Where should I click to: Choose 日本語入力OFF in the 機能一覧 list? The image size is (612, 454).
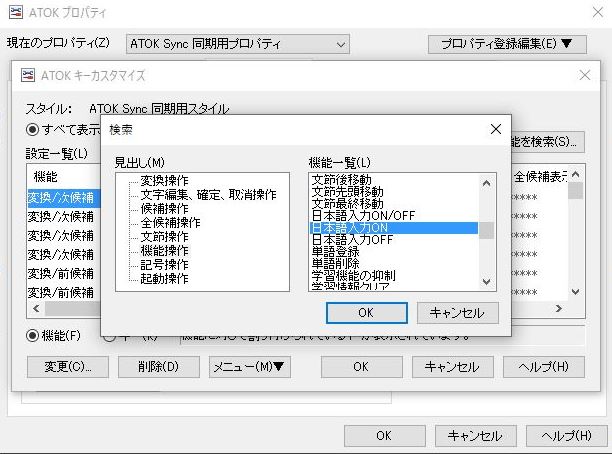tap(352, 240)
